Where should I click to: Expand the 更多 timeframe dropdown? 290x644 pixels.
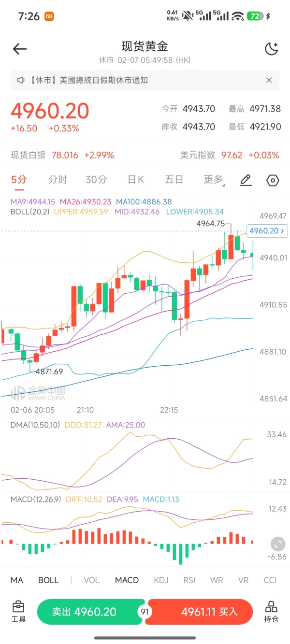pos(214,180)
